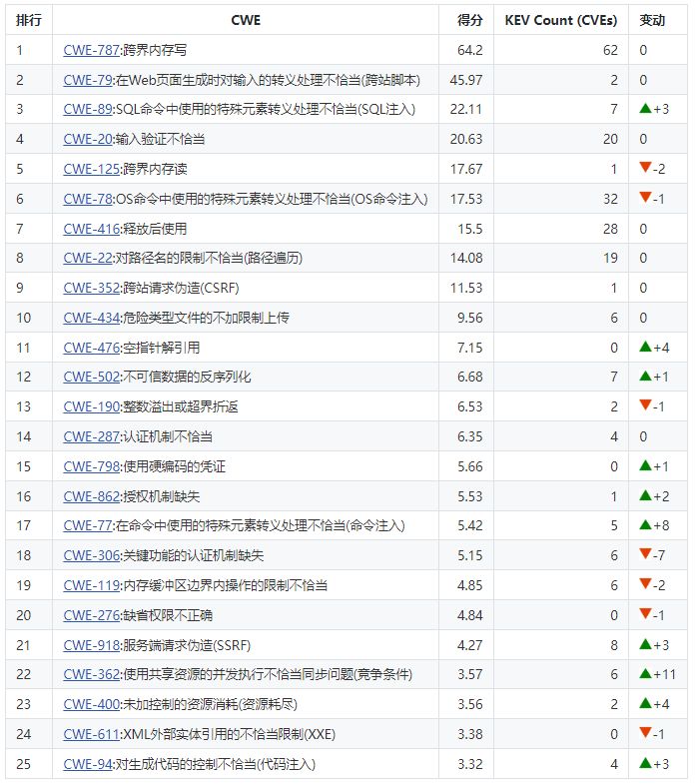Open the CWE-362 race condition link
The image size is (697, 784).
[x=92, y=675]
